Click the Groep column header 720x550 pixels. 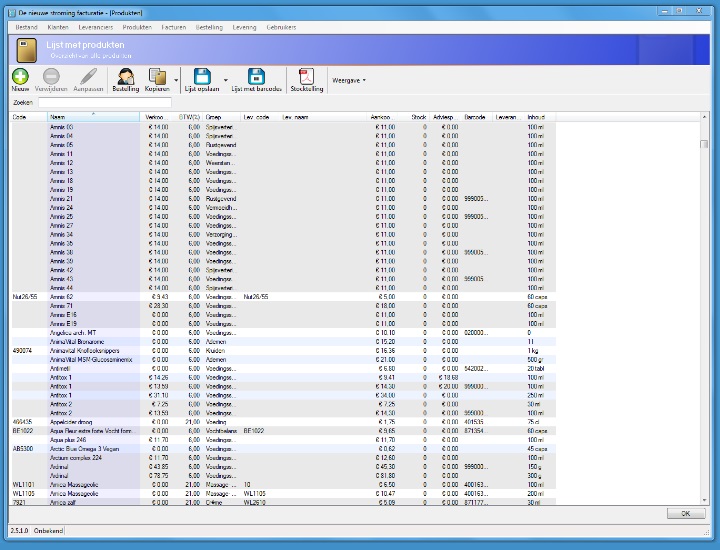pyautogui.click(x=221, y=117)
